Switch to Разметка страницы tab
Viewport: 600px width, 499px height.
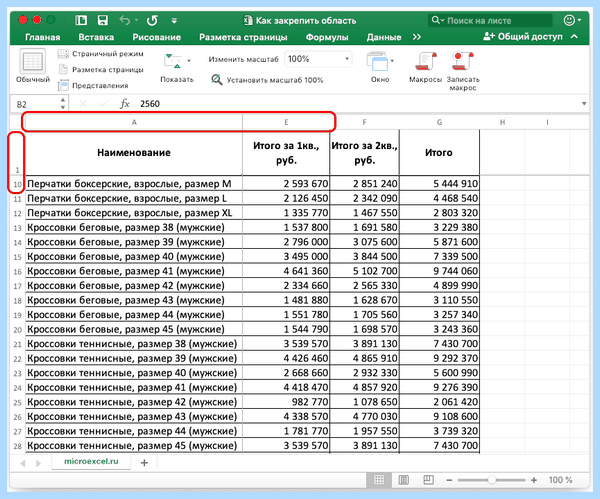point(243,37)
